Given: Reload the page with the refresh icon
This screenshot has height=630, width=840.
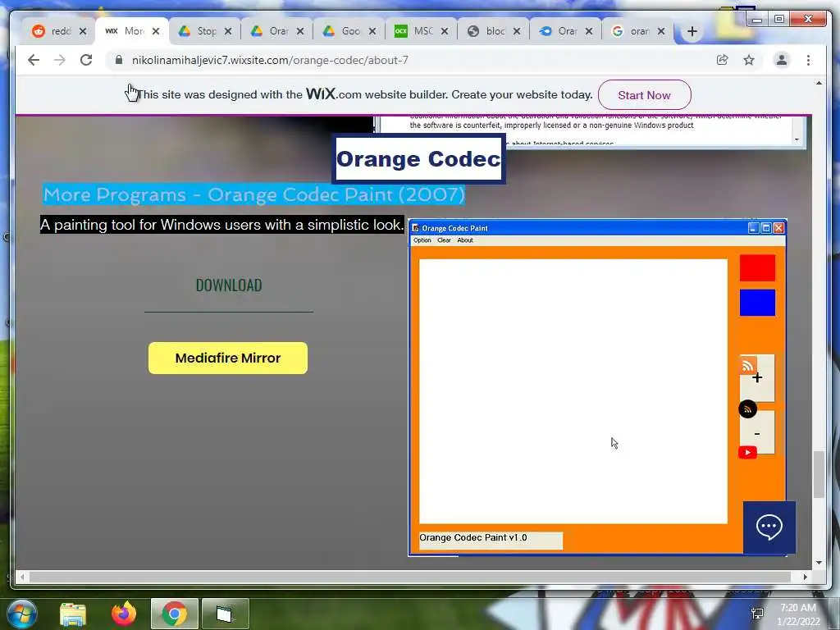Looking at the screenshot, I should [85, 60].
